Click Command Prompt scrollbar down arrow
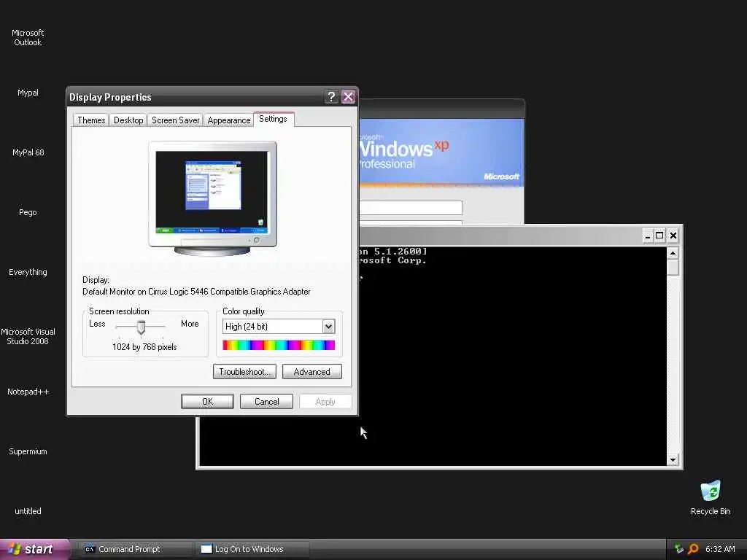This screenshot has height=560, width=747. click(673, 460)
